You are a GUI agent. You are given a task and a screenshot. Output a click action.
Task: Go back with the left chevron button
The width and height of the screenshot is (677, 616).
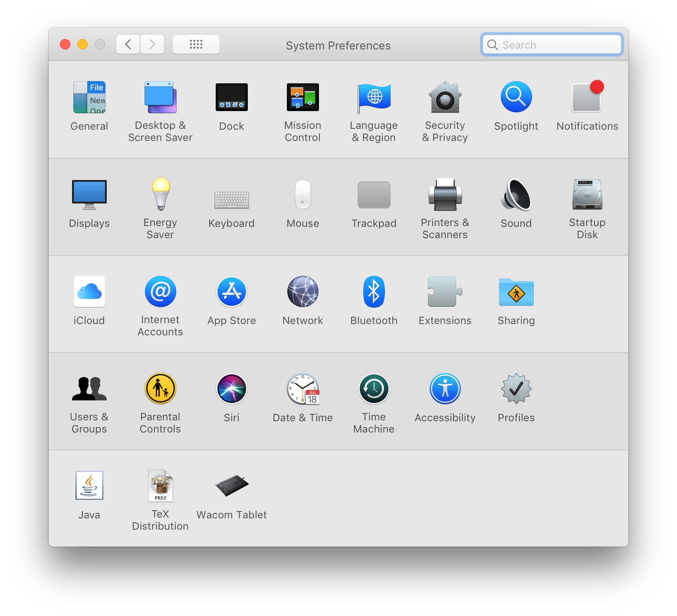point(128,44)
